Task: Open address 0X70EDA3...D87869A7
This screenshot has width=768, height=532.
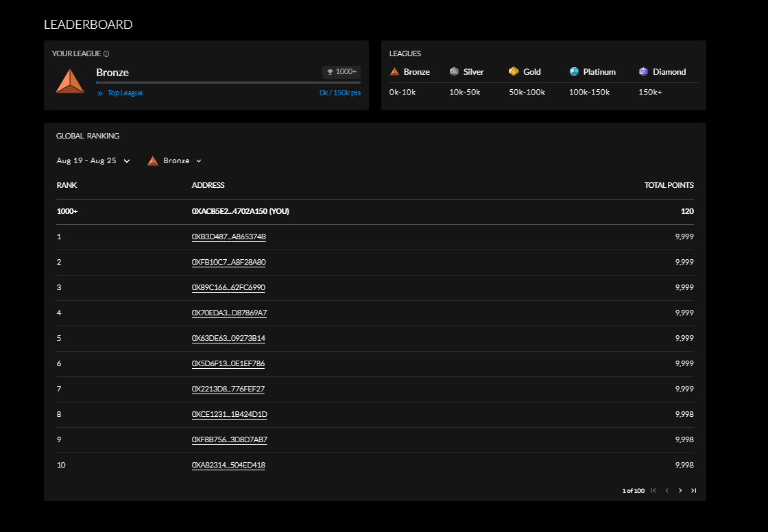Action: (x=229, y=313)
